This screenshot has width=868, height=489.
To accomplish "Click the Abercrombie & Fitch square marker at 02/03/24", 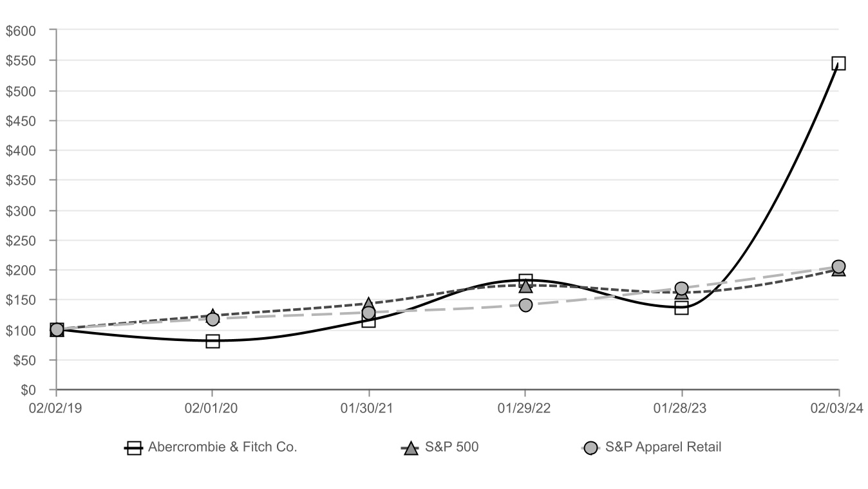I will point(838,63).
